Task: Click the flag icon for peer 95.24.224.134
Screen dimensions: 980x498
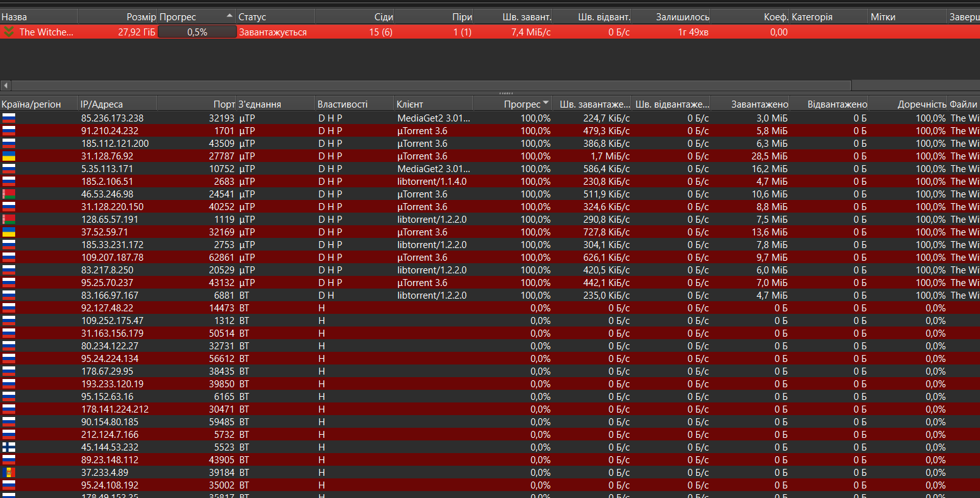Action: (x=9, y=358)
